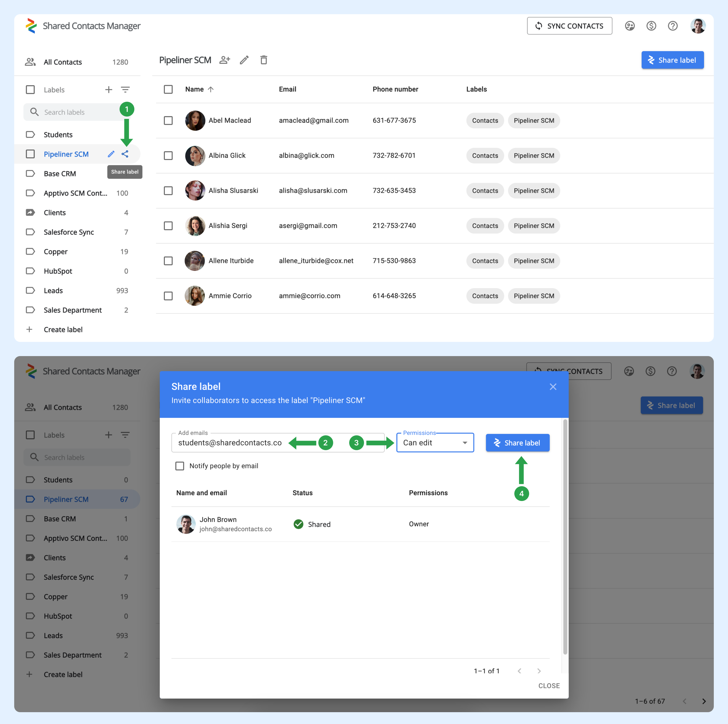Check the box for Alisha Slusarski's row
This screenshot has width=728, height=724.
pos(168,190)
